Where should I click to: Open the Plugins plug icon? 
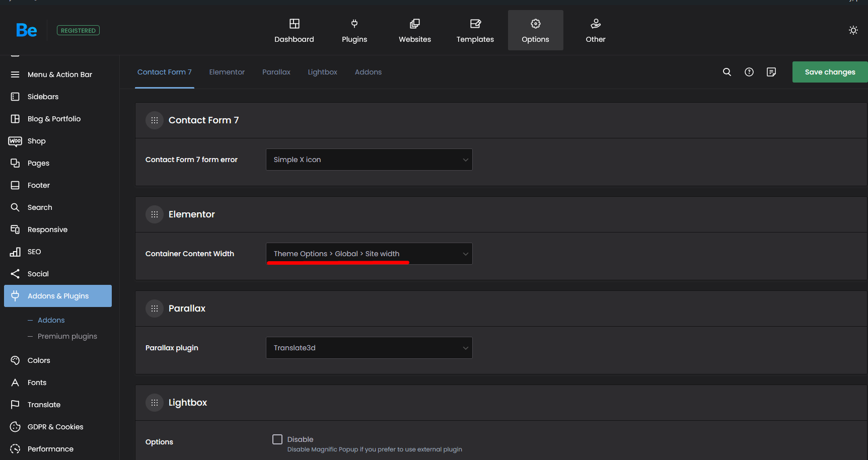(354, 24)
